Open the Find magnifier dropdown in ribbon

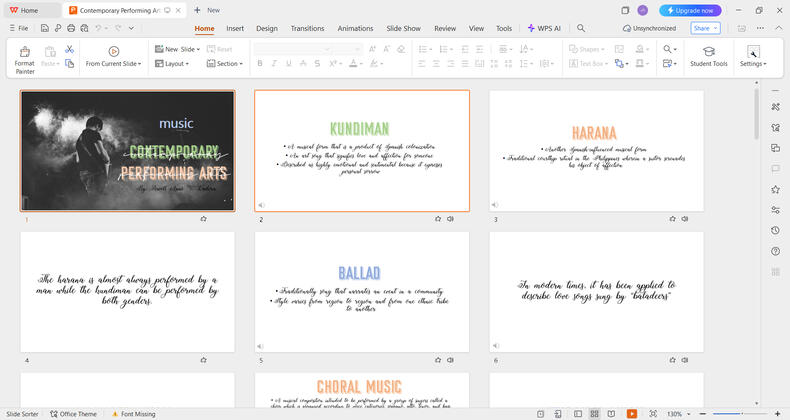[670, 49]
